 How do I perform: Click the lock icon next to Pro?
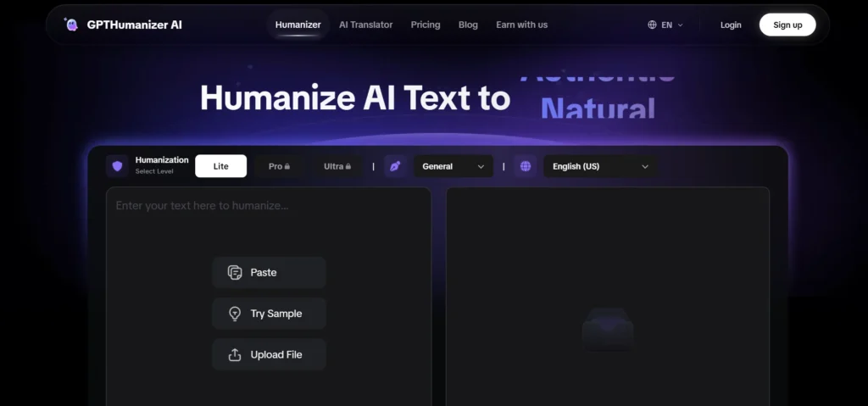pos(287,166)
